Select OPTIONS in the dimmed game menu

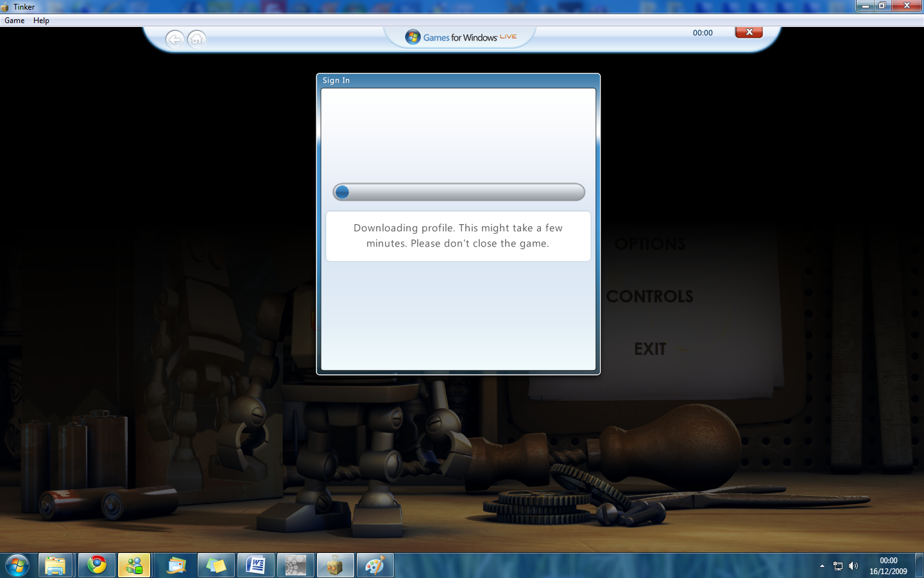coord(650,244)
